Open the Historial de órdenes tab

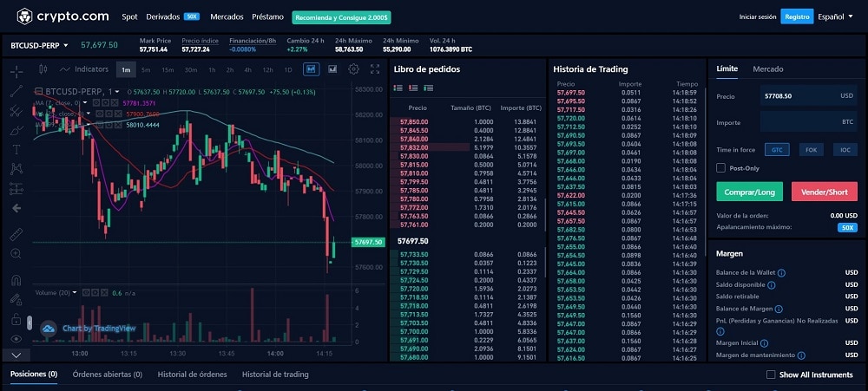pyautogui.click(x=192, y=375)
